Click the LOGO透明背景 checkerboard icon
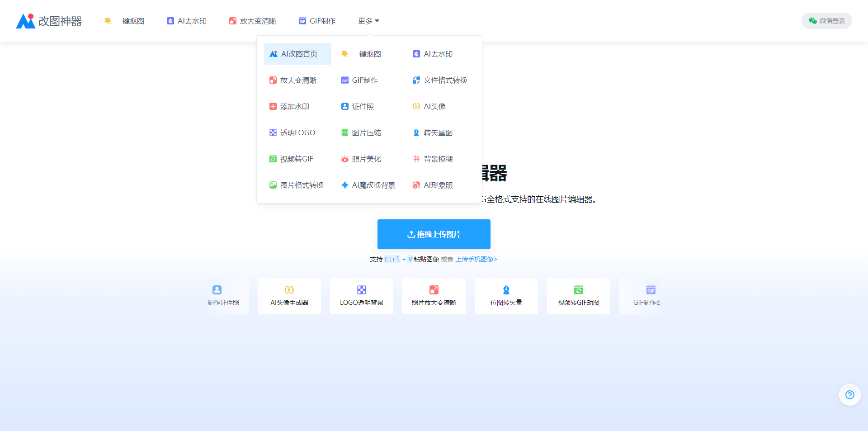This screenshot has width=868, height=431. (362, 290)
